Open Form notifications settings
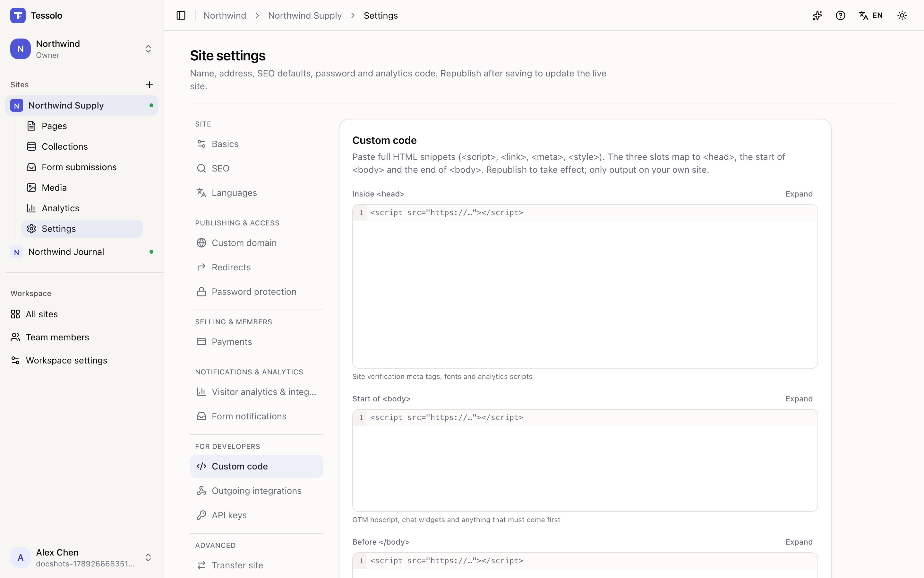 coord(257,416)
